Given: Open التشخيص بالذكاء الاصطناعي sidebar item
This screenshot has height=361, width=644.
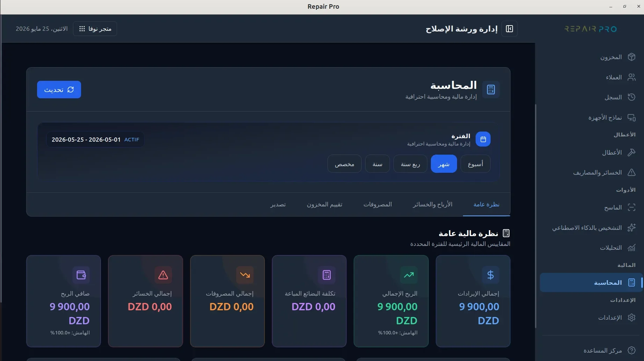Looking at the screenshot, I should tap(591, 228).
